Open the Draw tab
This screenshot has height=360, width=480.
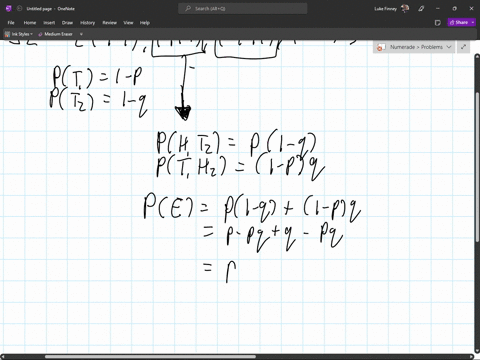pos(67,23)
